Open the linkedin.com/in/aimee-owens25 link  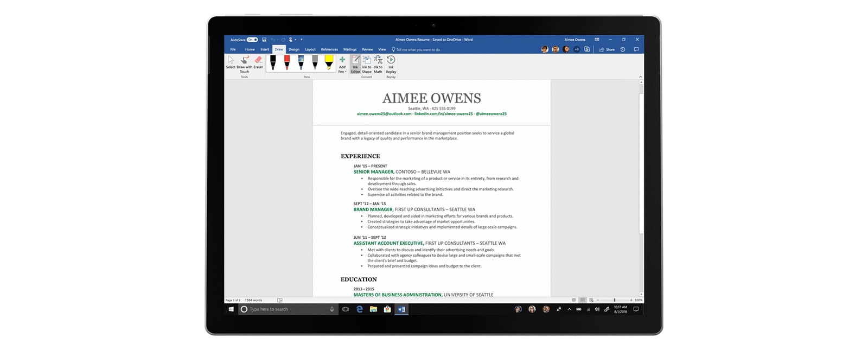(443, 114)
